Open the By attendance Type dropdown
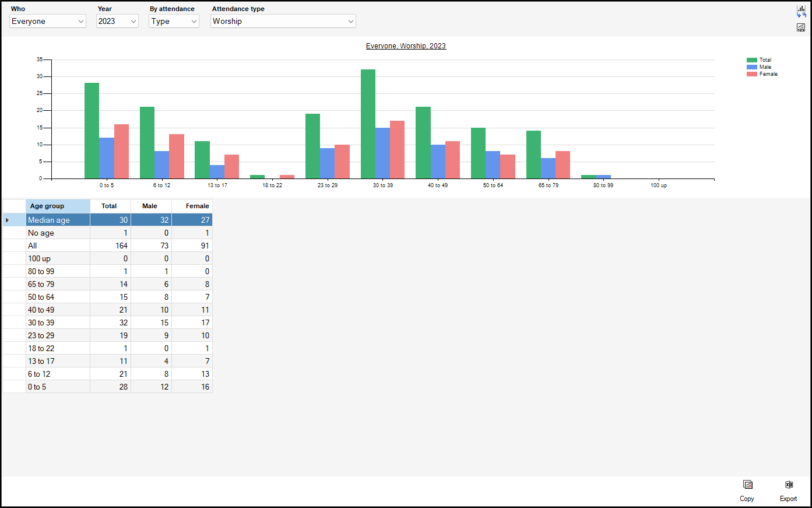 coord(174,21)
